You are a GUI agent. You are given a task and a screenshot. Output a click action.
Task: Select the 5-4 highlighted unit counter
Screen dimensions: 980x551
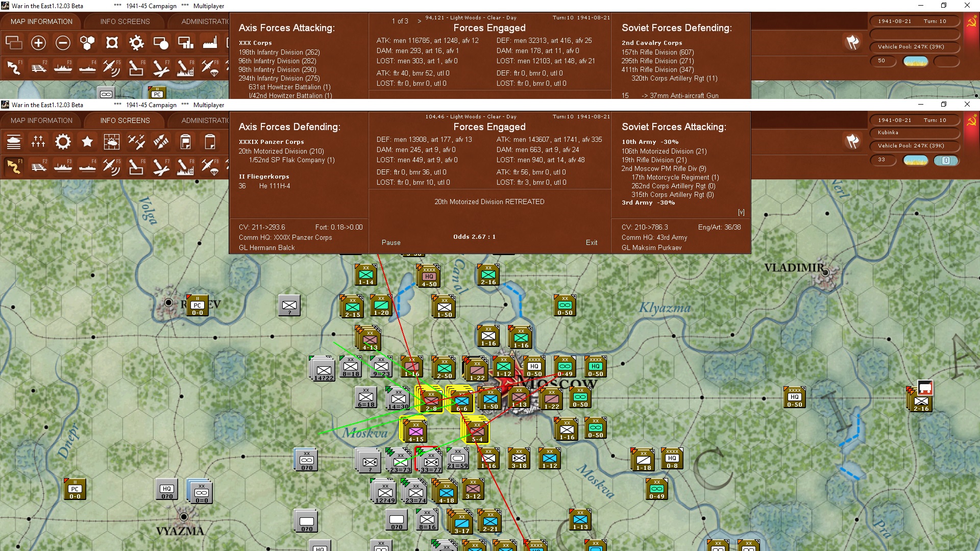tap(477, 431)
